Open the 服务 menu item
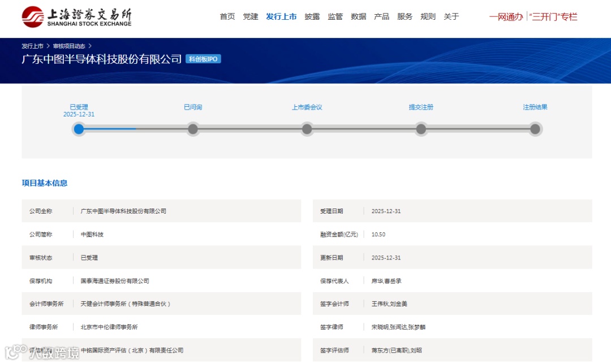This screenshot has height=364, width=611. pos(405,16)
